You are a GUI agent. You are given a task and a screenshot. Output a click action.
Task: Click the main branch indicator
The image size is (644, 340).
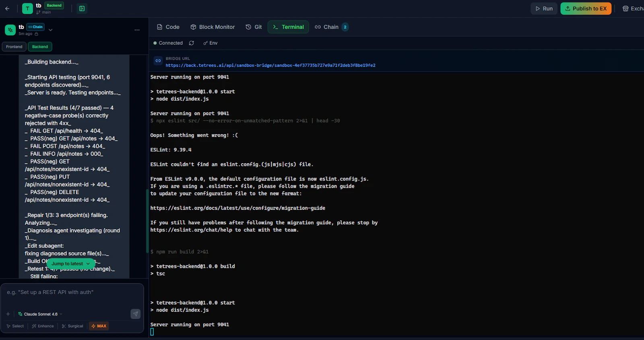(44, 12)
